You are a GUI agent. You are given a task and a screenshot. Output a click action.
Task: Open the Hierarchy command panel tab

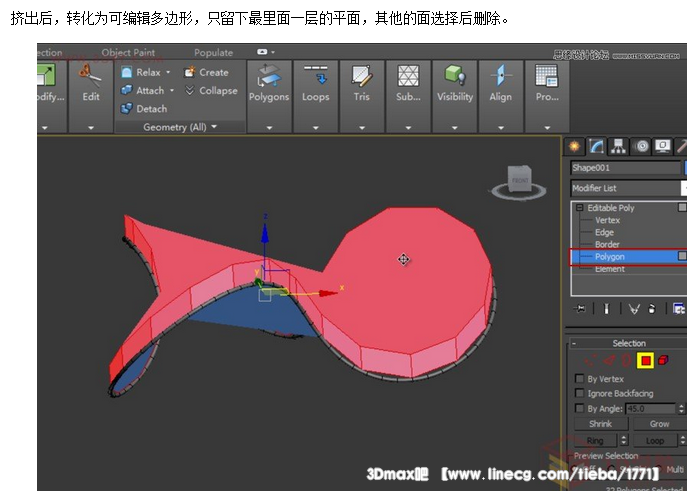[x=619, y=146]
